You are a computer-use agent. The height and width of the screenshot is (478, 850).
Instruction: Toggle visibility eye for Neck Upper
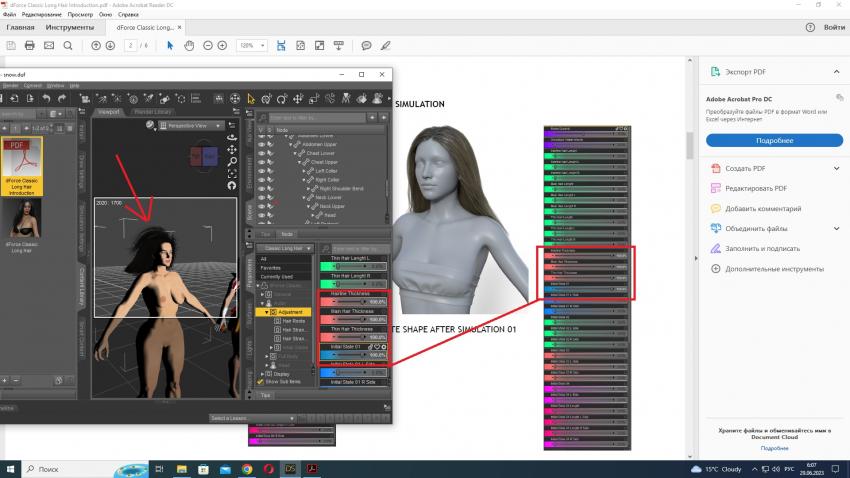261,206
